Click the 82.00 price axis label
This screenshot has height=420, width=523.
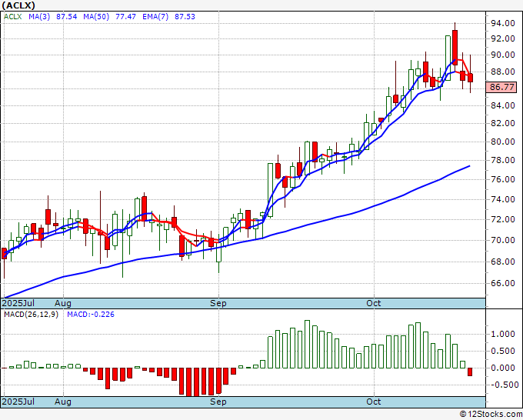pyautogui.click(x=502, y=123)
